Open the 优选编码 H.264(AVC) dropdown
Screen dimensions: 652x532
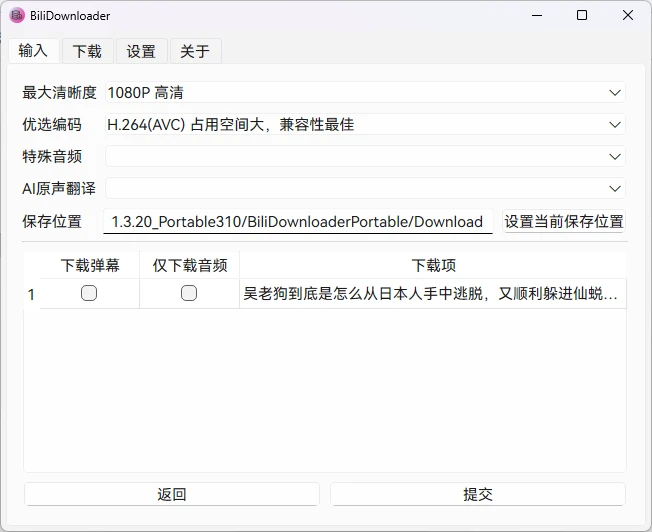click(x=365, y=124)
